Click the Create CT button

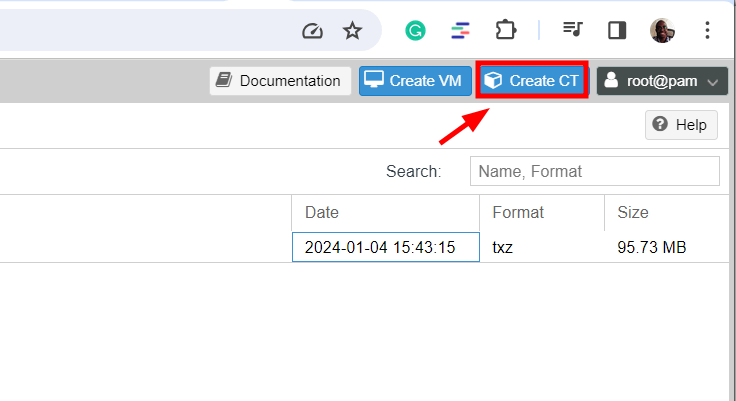pos(532,81)
